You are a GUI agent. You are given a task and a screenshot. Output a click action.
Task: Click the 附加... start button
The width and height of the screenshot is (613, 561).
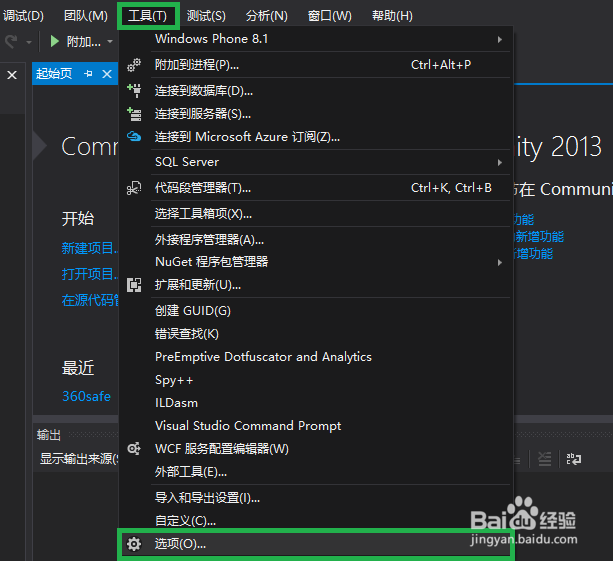(76, 41)
